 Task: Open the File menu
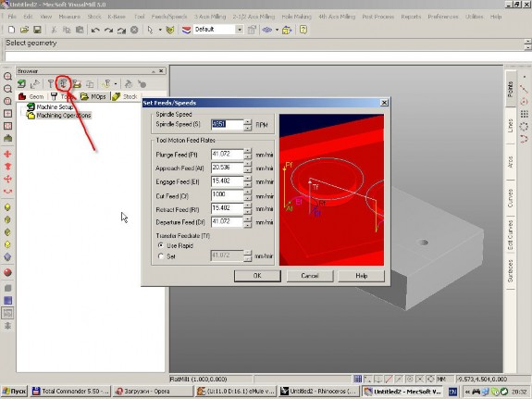coord(12,17)
